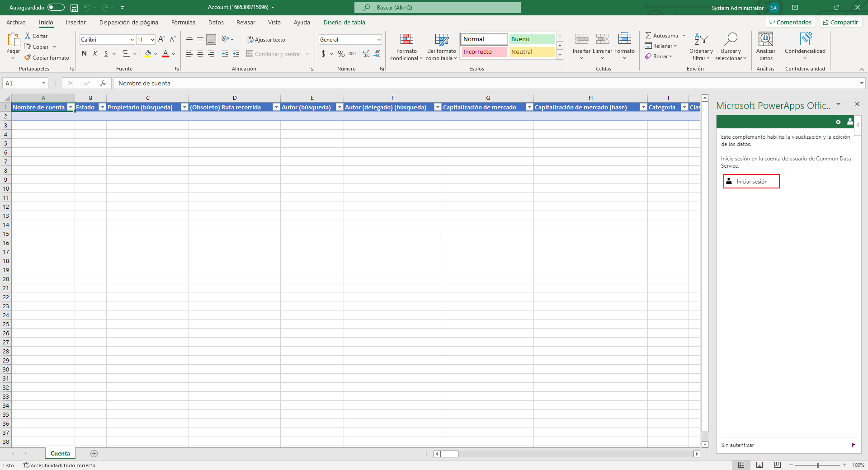Decrease font size icon
The height and width of the screenshot is (470, 868).
tap(172, 39)
